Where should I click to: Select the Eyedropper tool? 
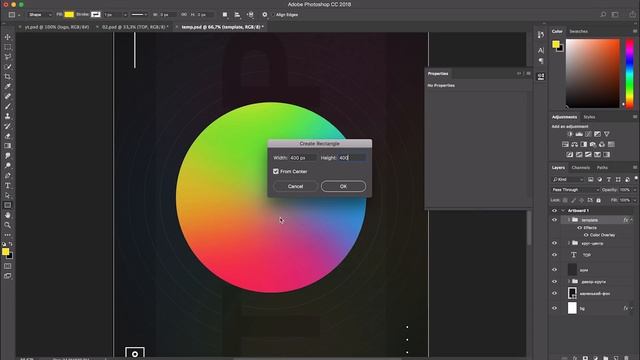pyautogui.click(x=7, y=86)
